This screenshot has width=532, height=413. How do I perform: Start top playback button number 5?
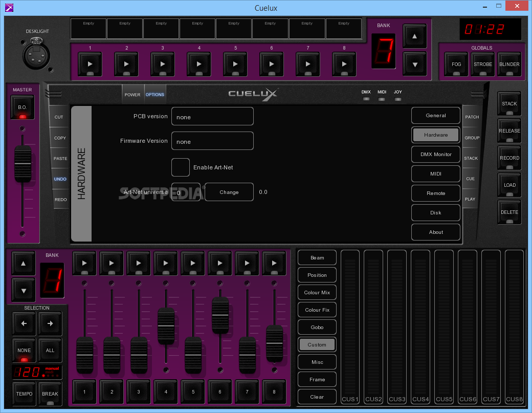click(235, 64)
